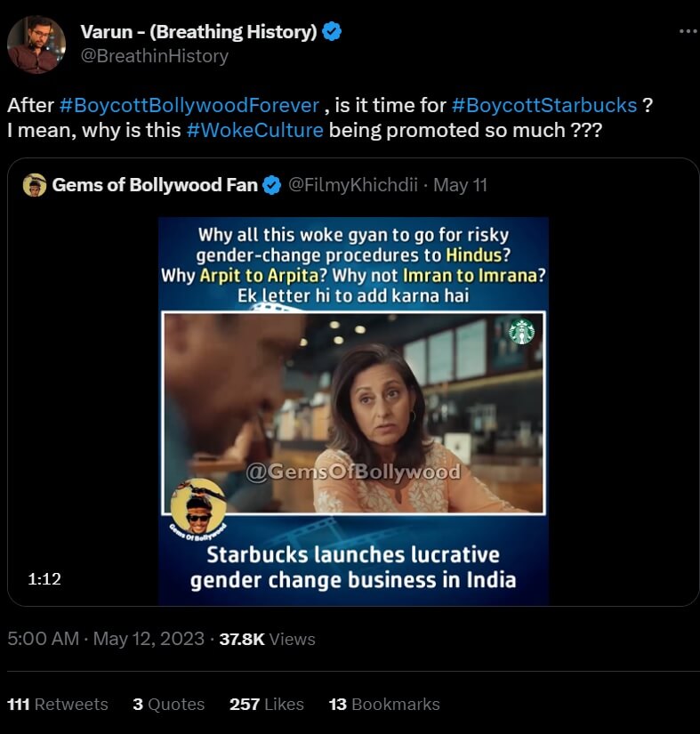Click the tweet timestamp 5:00 AM May 12, 2023

(x=105, y=639)
